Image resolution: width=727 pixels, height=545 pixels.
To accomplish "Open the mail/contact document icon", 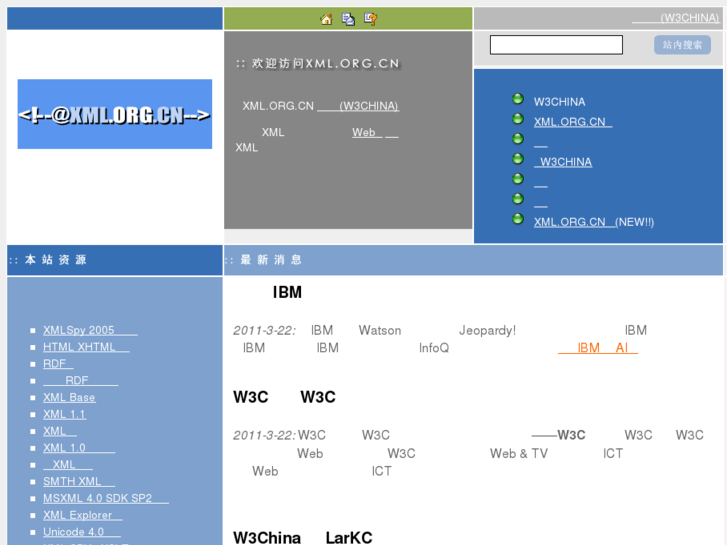I will tap(348, 19).
